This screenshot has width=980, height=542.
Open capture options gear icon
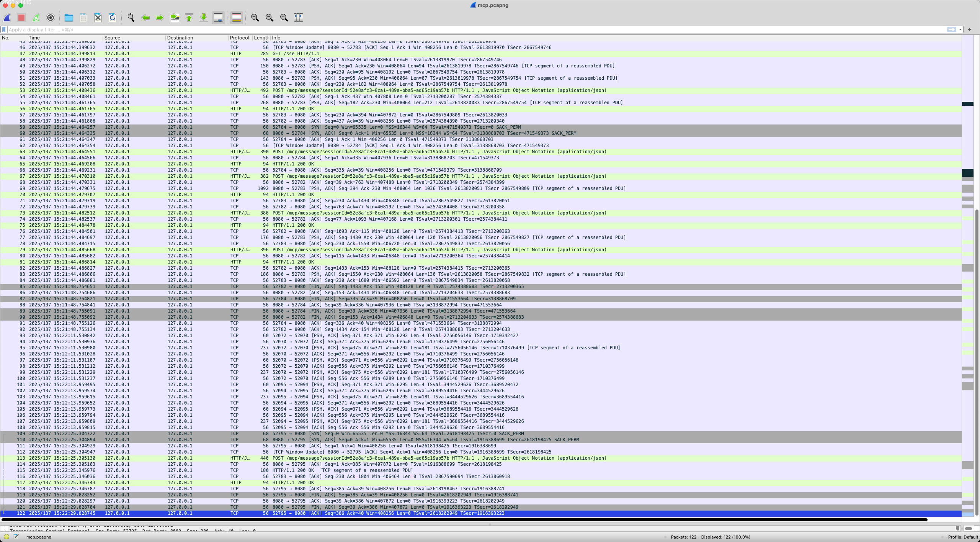[51, 18]
